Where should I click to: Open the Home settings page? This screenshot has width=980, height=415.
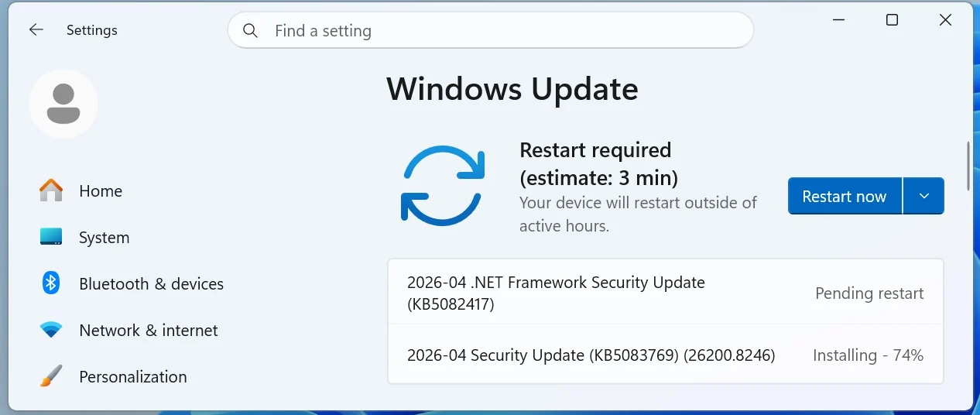pyautogui.click(x=101, y=191)
